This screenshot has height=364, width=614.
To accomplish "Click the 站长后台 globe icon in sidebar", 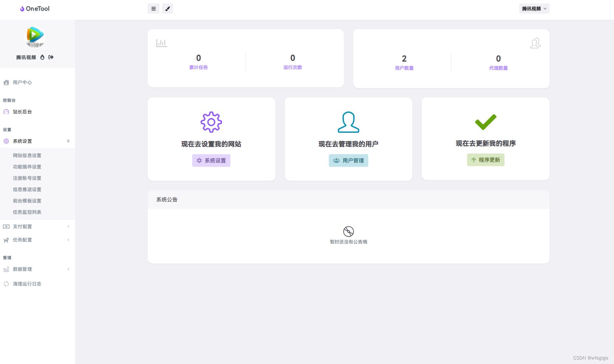I will [x=6, y=112].
